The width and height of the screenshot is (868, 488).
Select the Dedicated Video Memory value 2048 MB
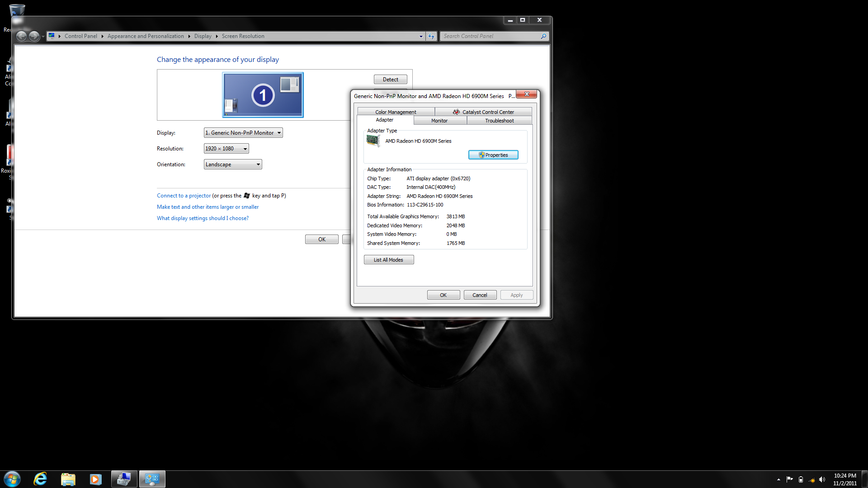click(456, 225)
